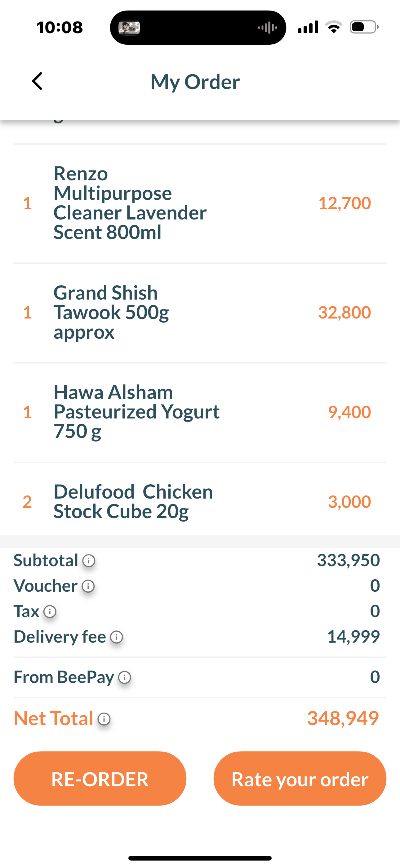Tap the Net Total amount 348,949
The height and width of the screenshot is (868, 400).
coord(343,718)
